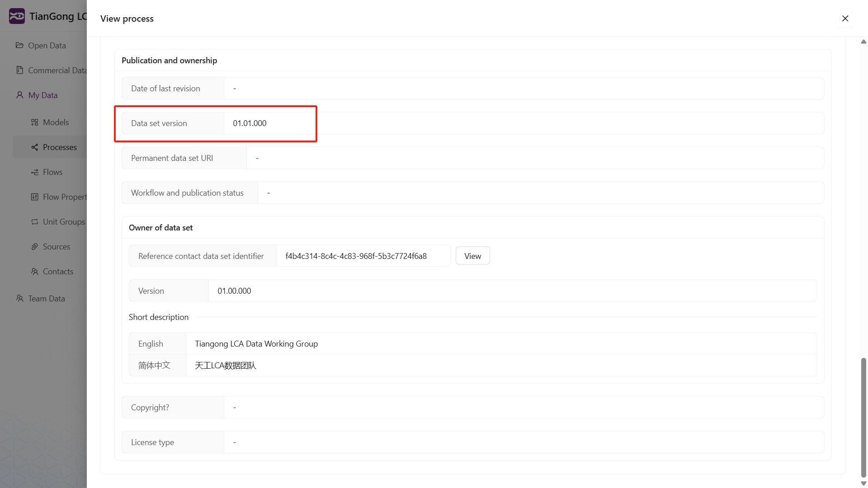Click the TianGong LCA logo icon

(17, 16)
